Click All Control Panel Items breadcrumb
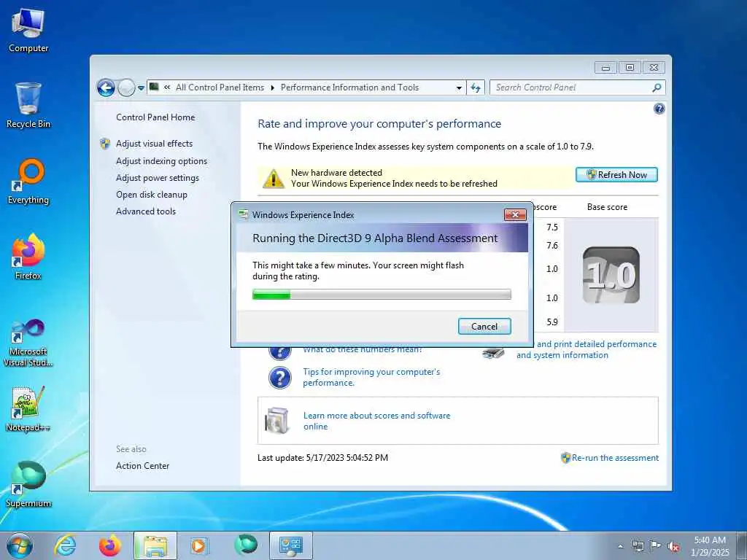747x560 pixels. pyautogui.click(x=220, y=87)
